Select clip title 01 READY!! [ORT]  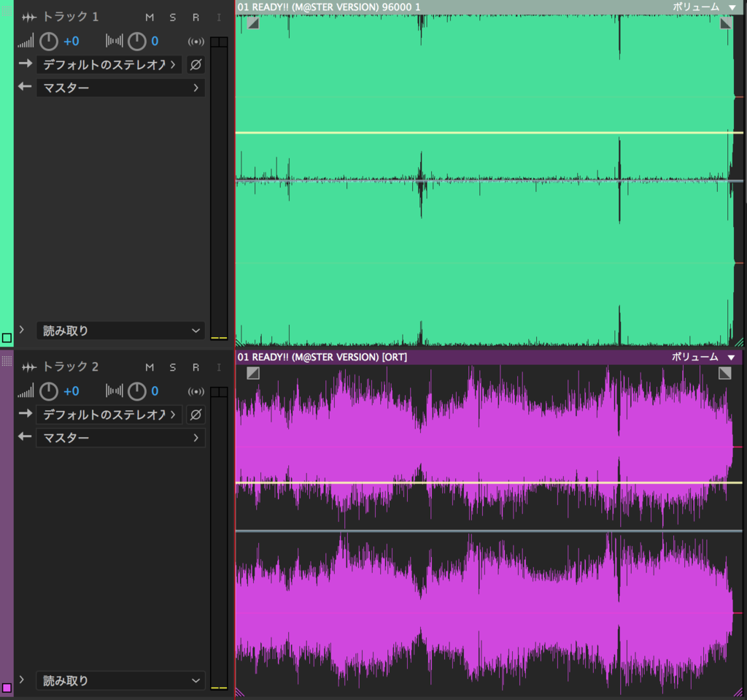[322, 357]
